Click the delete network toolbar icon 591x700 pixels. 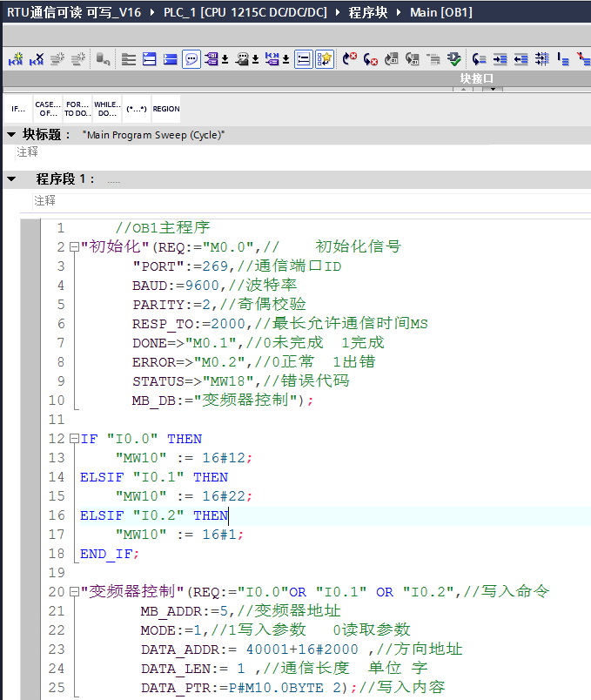click(37, 59)
